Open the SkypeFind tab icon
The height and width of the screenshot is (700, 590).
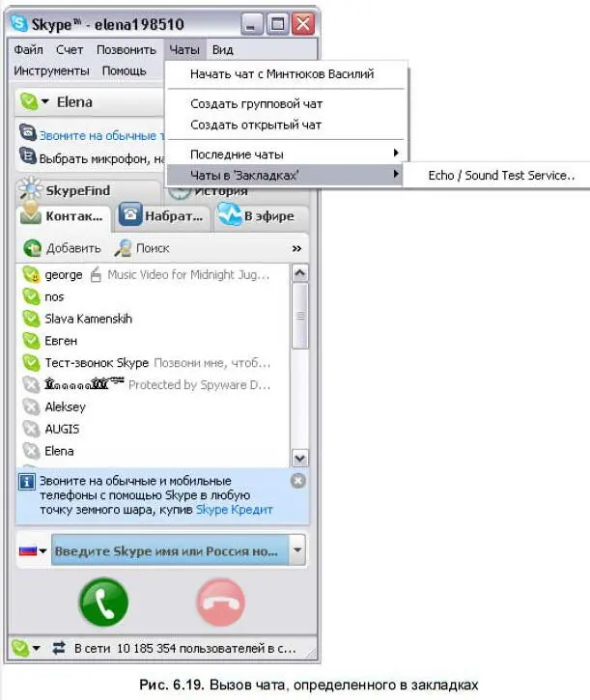(x=30, y=189)
